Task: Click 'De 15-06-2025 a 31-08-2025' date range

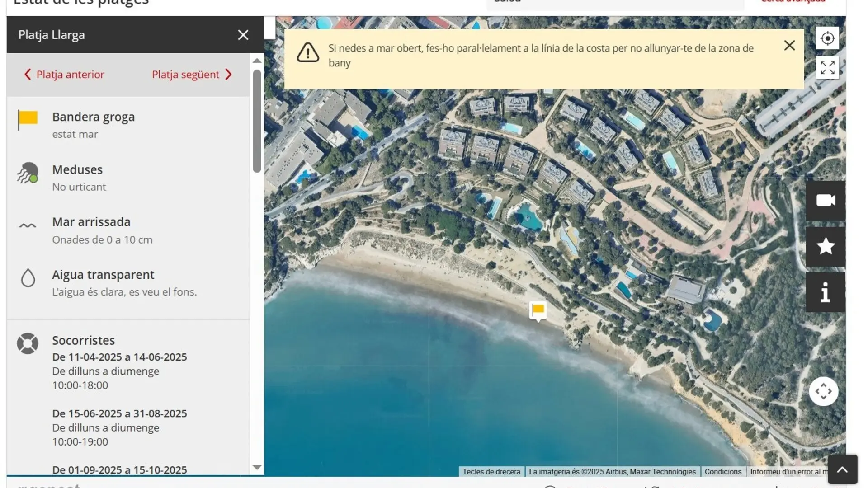Action: [x=119, y=413]
